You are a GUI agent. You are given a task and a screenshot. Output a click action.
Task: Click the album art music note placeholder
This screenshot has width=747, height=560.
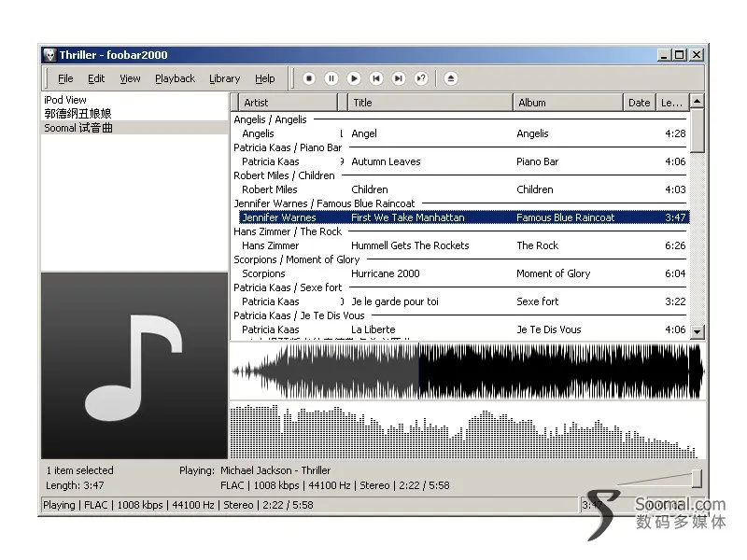coord(134,366)
